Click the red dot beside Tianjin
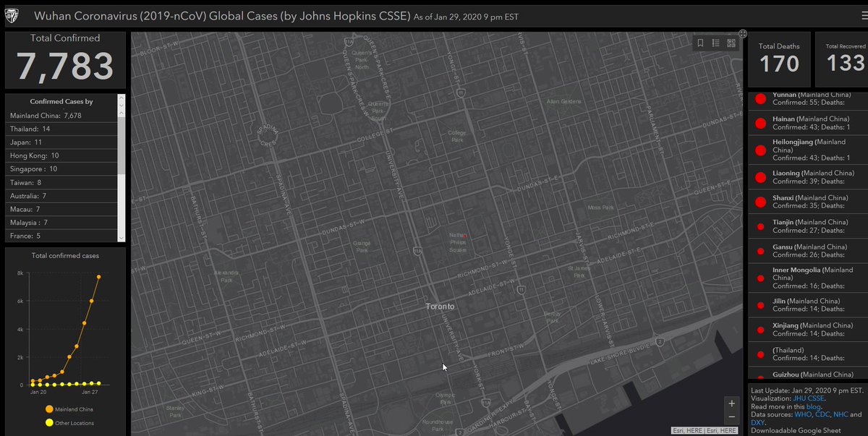Image resolution: width=868 pixels, height=436 pixels. click(760, 226)
